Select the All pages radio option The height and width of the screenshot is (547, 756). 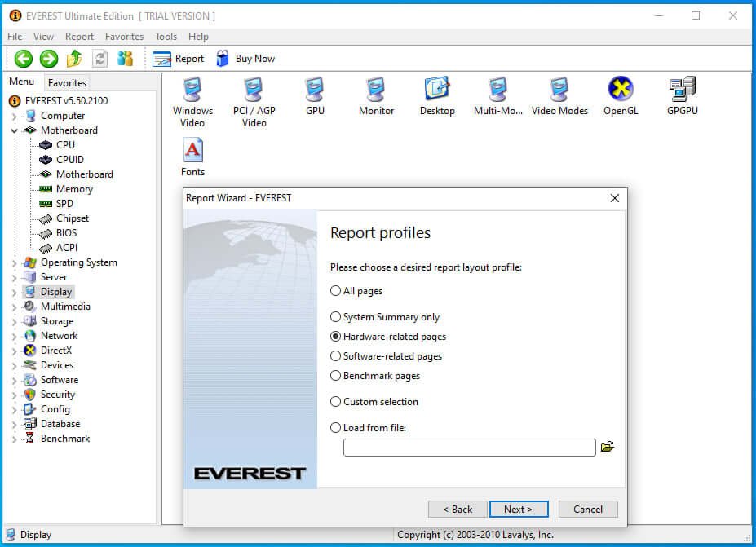point(335,290)
